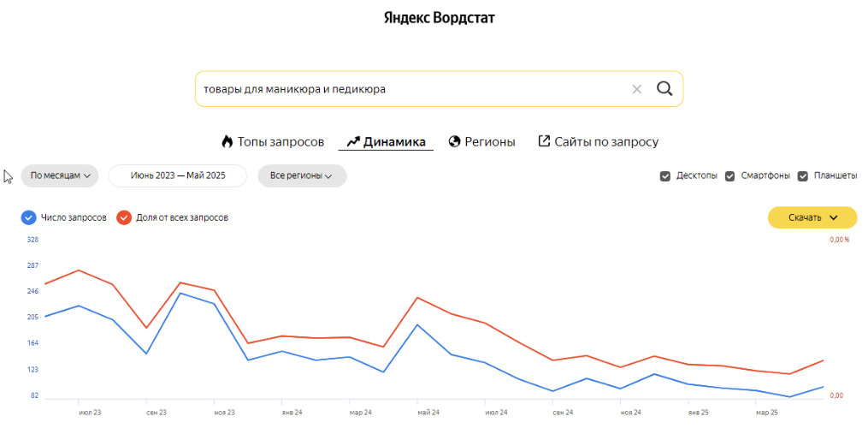Open the Сайты по запросу link

click(606, 142)
